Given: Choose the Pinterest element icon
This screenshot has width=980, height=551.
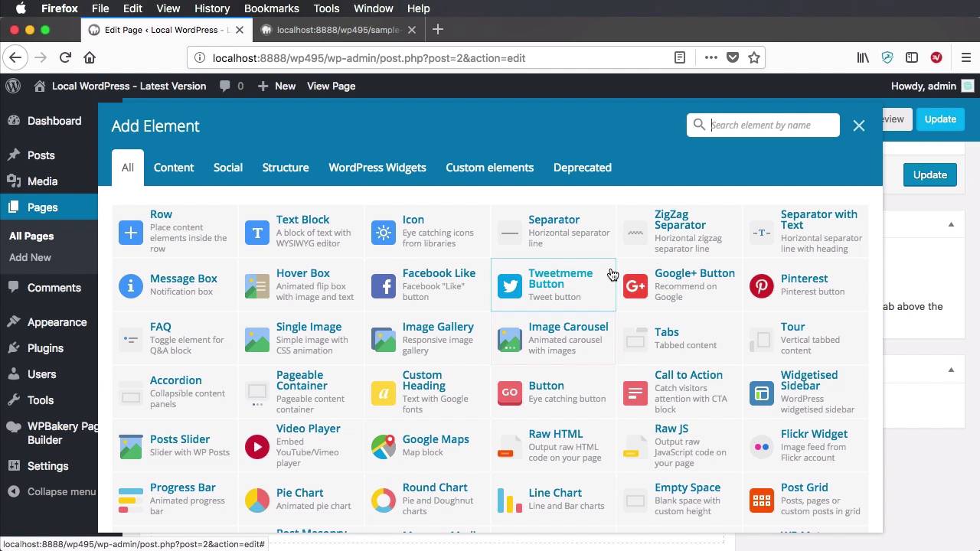Looking at the screenshot, I should point(762,285).
